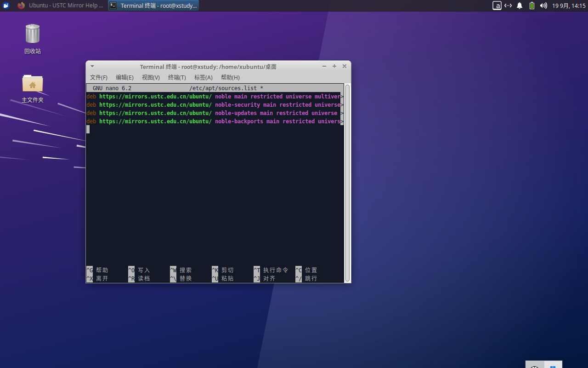This screenshot has width=588, height=368.
Task: Maximize the Terminal window
Action: click(x=334, y=66)
